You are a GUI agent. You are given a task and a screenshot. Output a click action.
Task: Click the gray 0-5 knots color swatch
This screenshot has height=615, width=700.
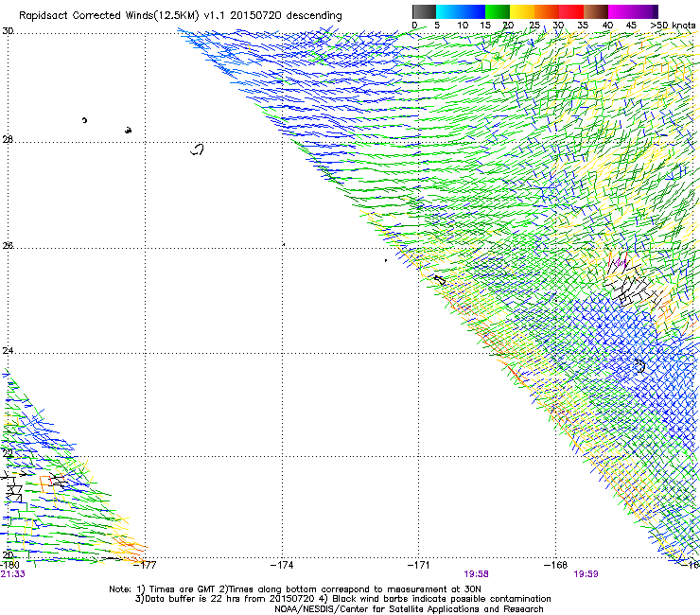(424, 11)
